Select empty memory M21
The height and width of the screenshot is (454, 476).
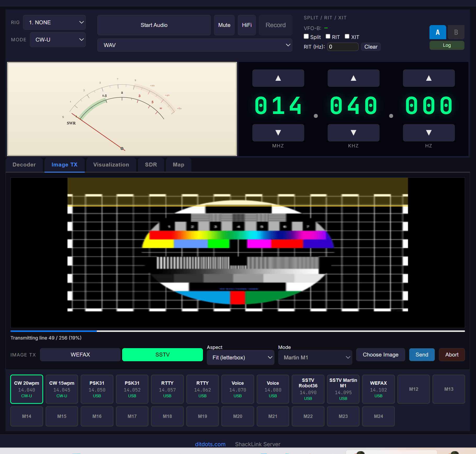pos(273,416)
